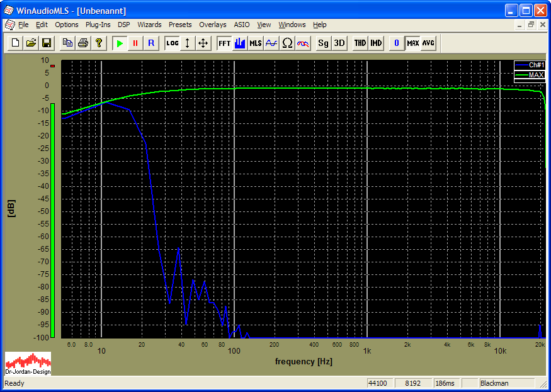This screenshot has height=392, width=551.
Task: Select the FFT analysis mode button
Action: (224, 43)
